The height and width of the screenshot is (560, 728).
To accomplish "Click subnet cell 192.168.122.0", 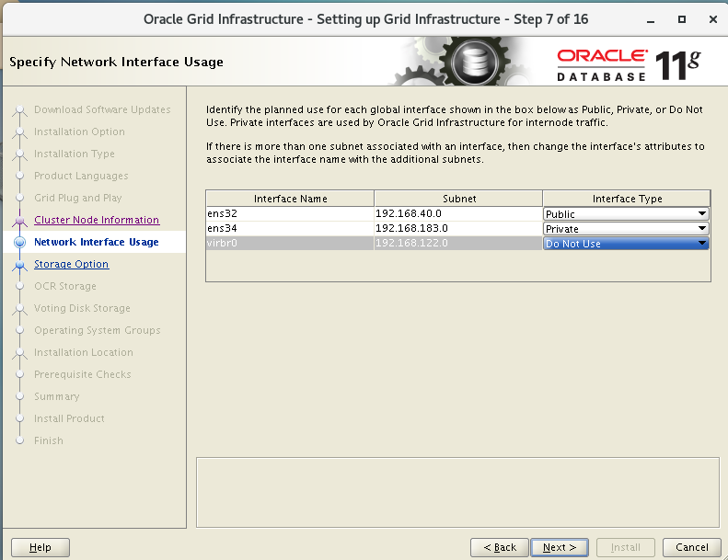I will pos(458,243).
